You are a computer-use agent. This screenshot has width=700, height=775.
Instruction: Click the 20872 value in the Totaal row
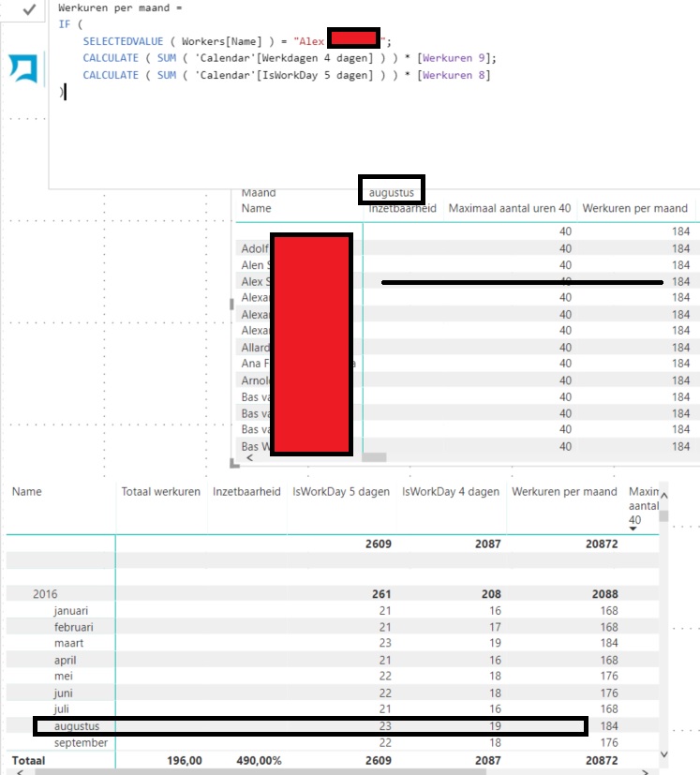[x=602, y=760]
